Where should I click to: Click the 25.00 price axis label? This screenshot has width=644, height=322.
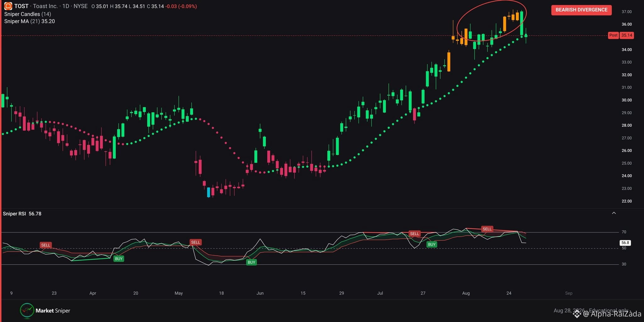click(x=626, y=163)
